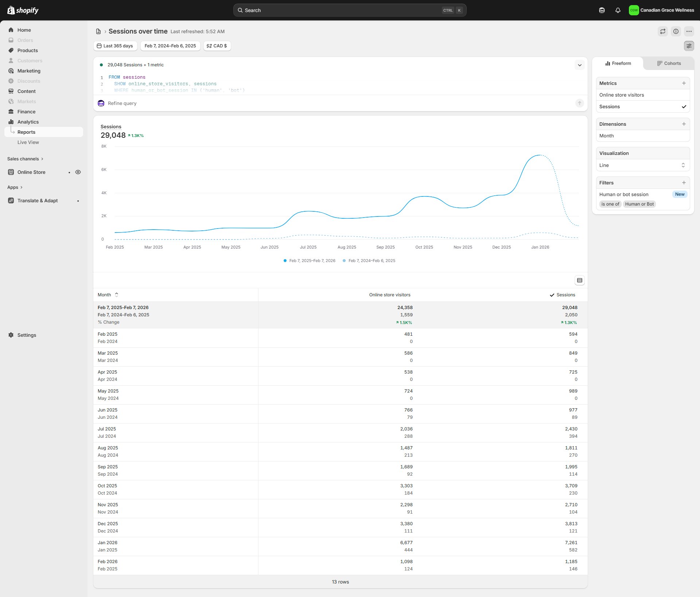Toggle the Sessions column header checkmark

(552, 295)
